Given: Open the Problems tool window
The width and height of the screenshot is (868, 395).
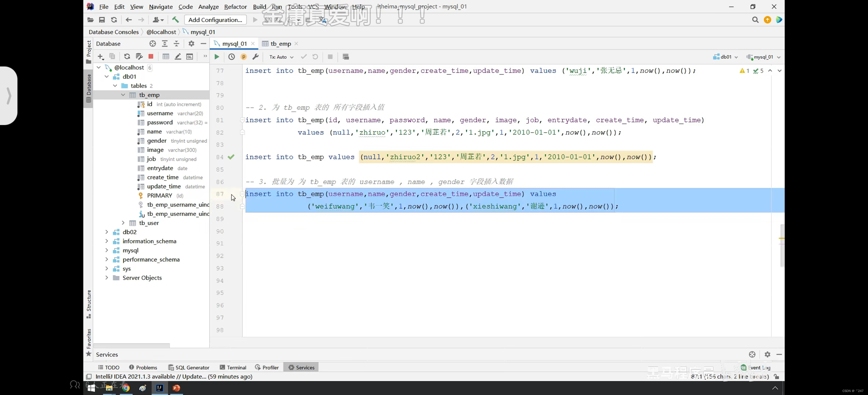Looking at the screenshot, I should coord(143,367).
